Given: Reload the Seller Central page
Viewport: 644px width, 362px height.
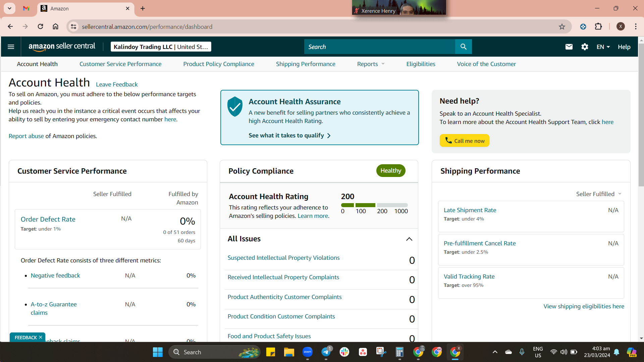Looking at the screenshot, I should point(40,26).
